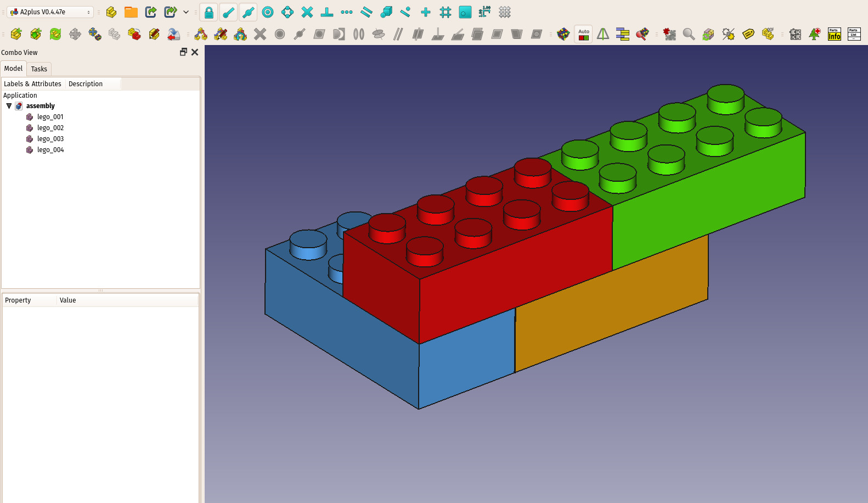Click connected bricks with red pencil icon

(x=221, y=34)
